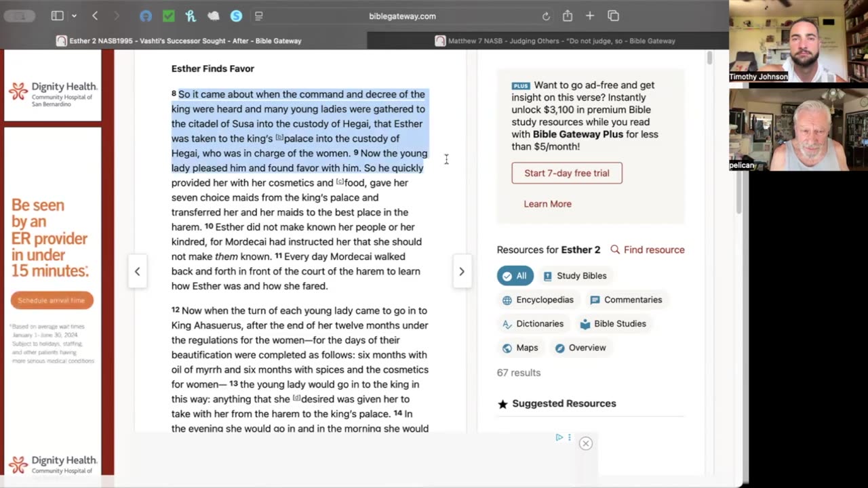Click the magnifier icon next to Find resource
This screenshot has height=488, width=868.
pos(615,249)
